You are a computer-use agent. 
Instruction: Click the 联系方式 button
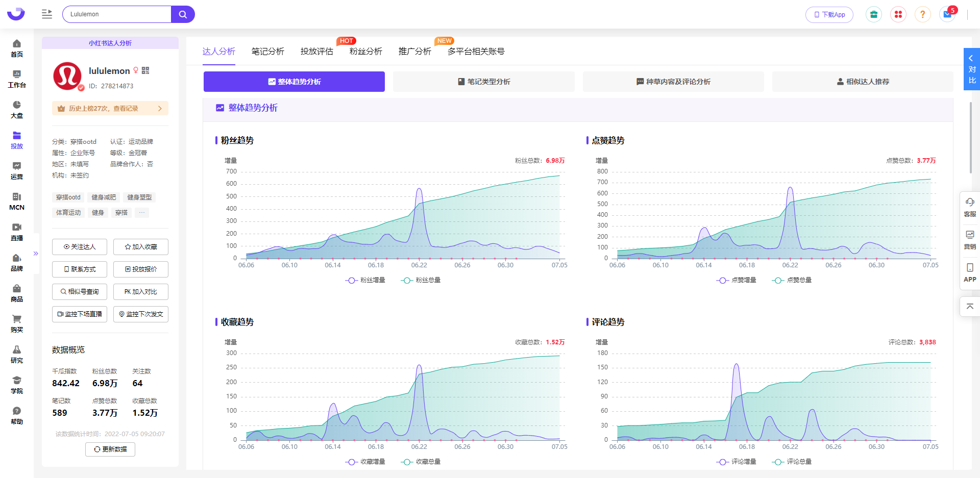(80, 269)
